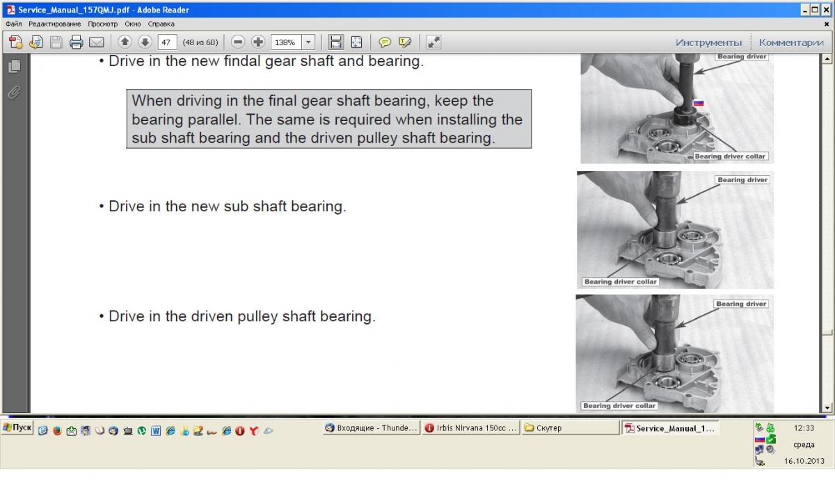
Task: Click the Save (floppy disk) toolbar icon
Action: pos(56,42)
